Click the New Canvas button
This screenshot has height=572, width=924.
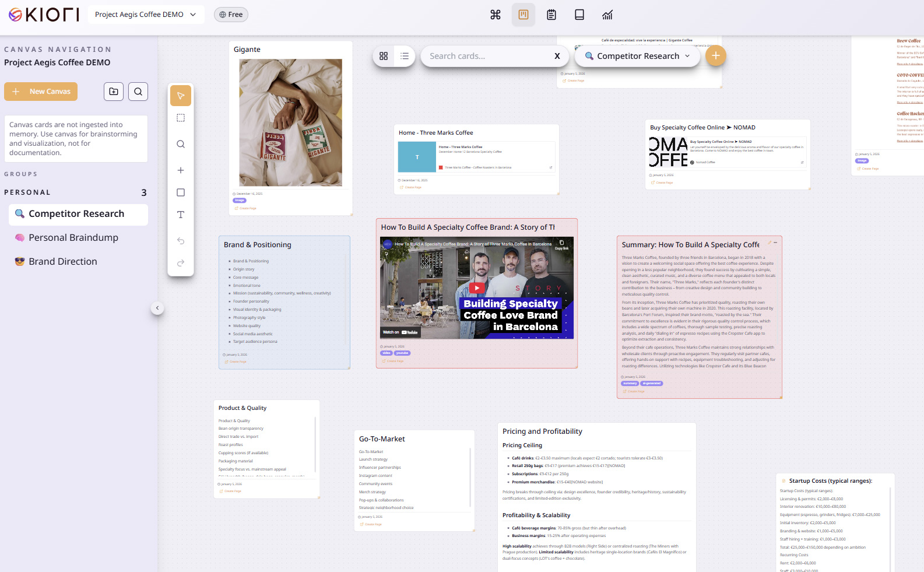click(41, 92)
